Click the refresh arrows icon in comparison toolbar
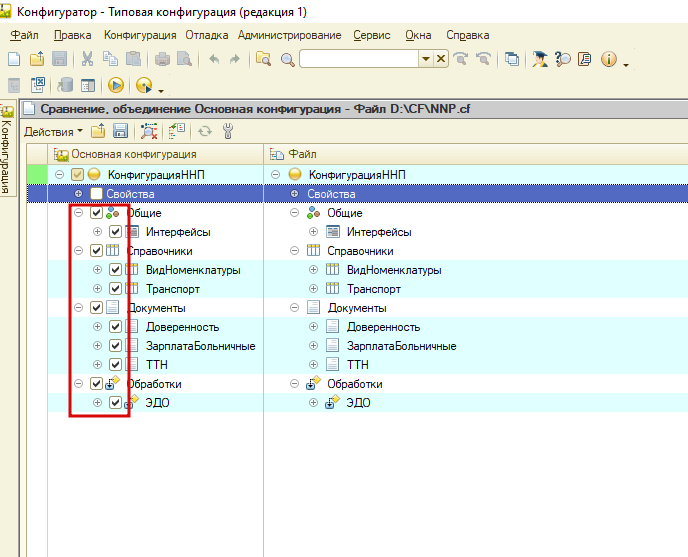This screenshot has height=557, width=688. [205, 131]
